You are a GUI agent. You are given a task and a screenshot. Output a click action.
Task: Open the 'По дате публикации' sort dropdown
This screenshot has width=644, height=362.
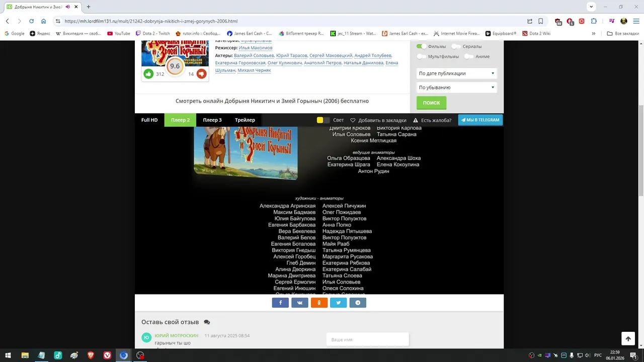(457, 73)
